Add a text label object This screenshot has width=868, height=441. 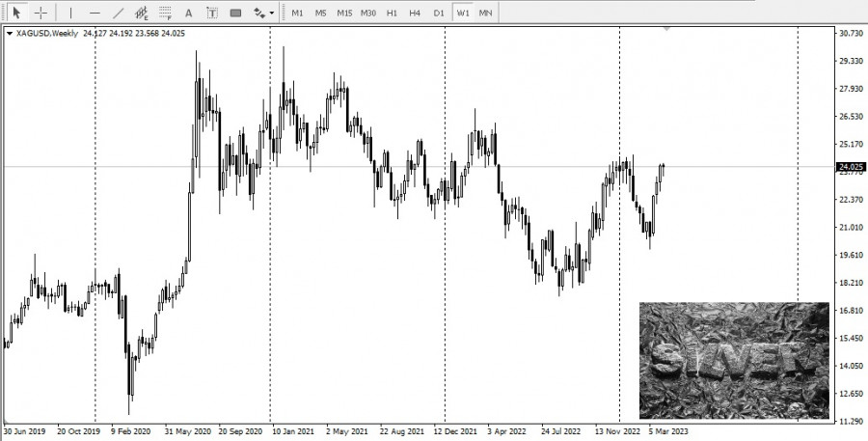coord(212,13)
